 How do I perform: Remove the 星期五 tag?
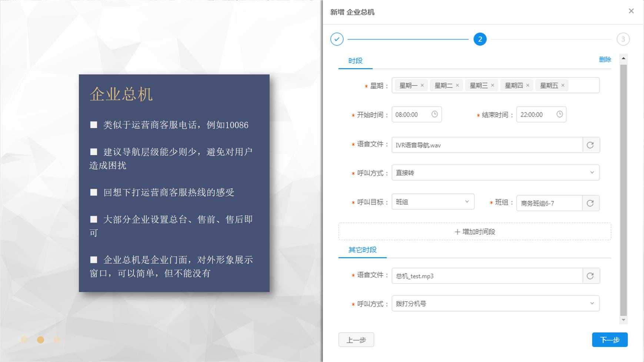[x=563, y=85]
